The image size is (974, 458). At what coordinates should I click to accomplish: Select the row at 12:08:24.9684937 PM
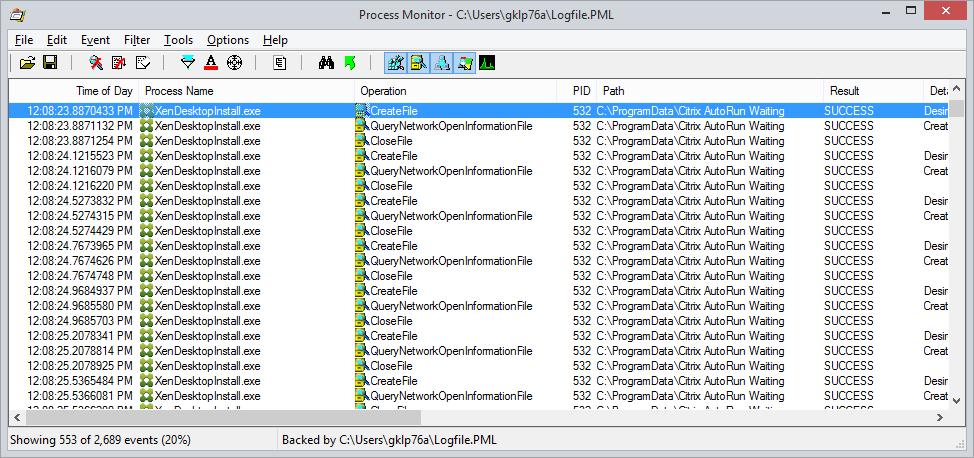479,291
